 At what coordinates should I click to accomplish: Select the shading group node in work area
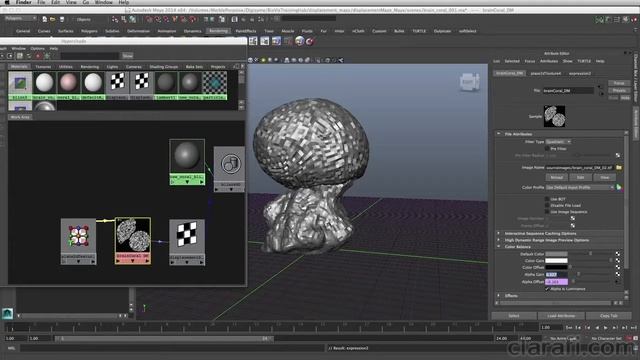[x=229, y=169]
